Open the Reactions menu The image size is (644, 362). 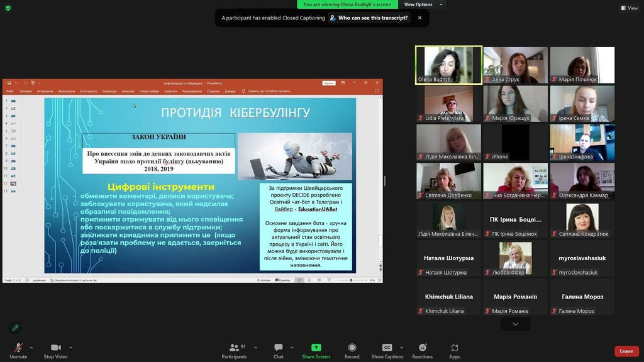(x=422, y=351)
